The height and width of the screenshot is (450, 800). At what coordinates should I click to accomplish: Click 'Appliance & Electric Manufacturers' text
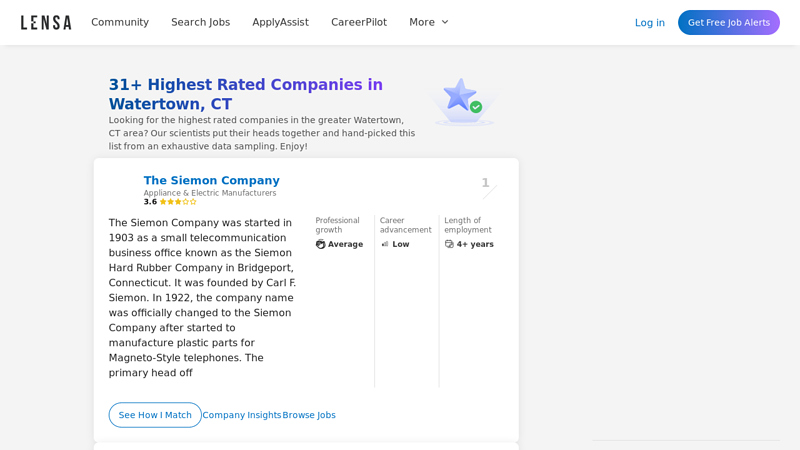(210, 193)
